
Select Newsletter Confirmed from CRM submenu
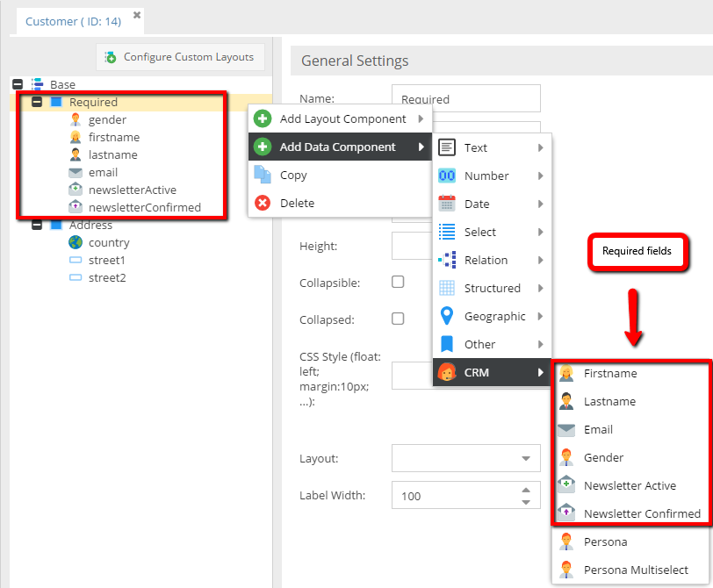pos(642,513)
